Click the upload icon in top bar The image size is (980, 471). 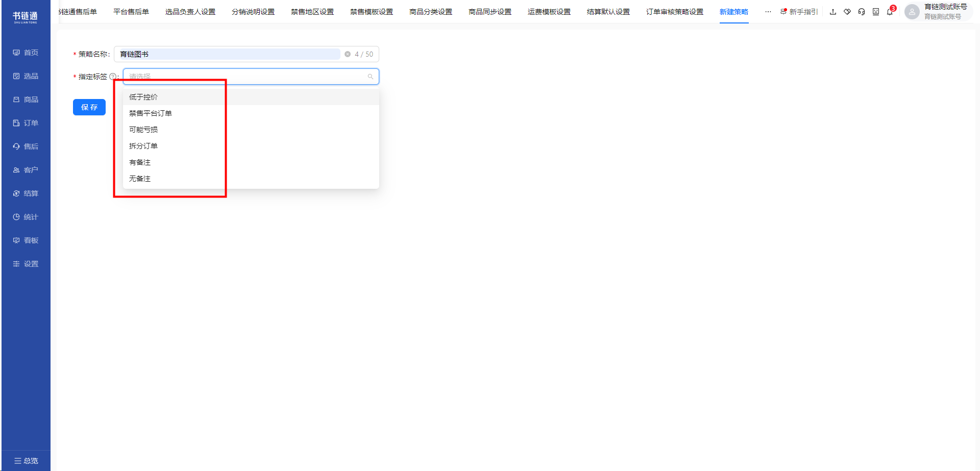[x=833, y=12]
